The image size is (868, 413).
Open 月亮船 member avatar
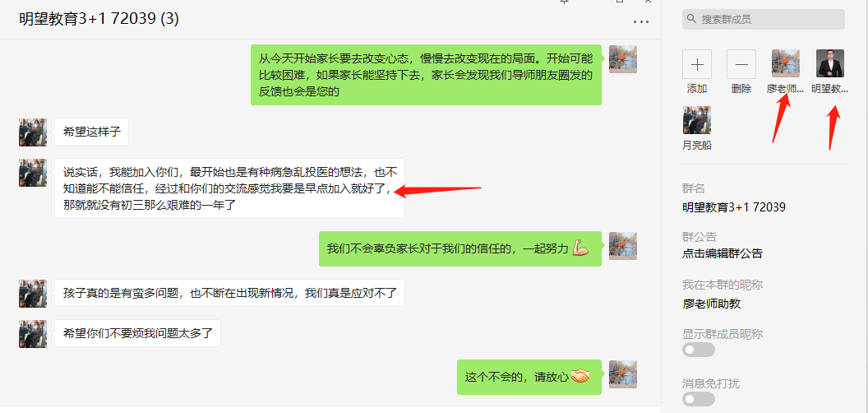pos(696,120)
